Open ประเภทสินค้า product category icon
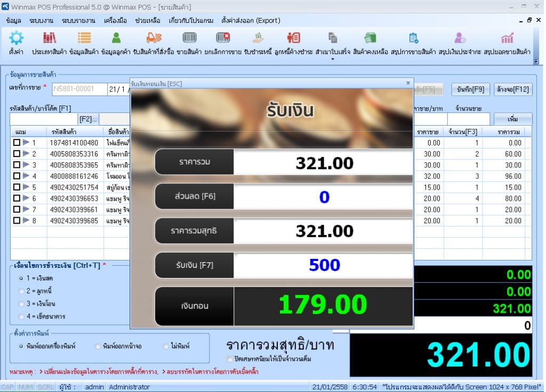This screenshot has width=546, height=392. coord(50,38)
